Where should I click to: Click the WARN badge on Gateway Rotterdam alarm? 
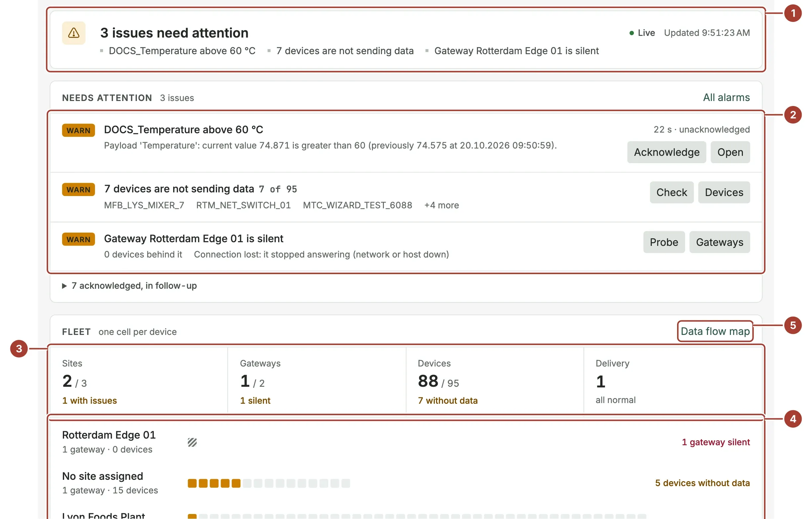[x=78, y=239]
